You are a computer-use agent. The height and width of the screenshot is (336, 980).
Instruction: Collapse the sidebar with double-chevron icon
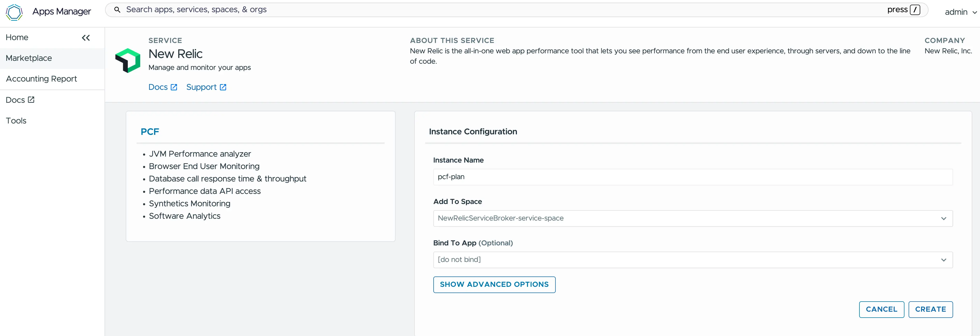pos(86,38)
